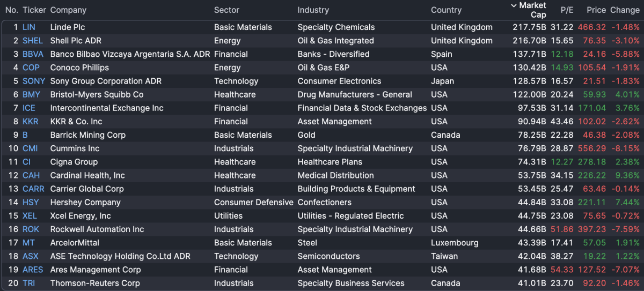Click the No. column header
The width and height of the screenshot is (644, 291).
(11, 10)
